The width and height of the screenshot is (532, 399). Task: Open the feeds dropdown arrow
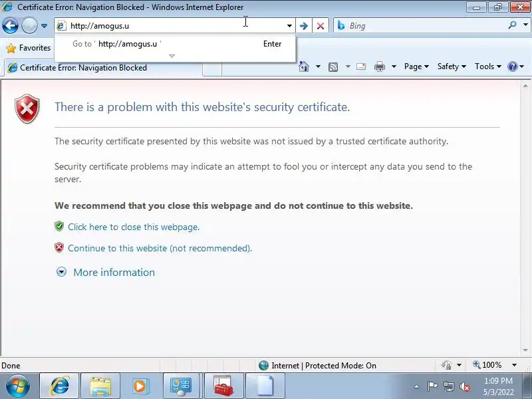tap(348, 66)
